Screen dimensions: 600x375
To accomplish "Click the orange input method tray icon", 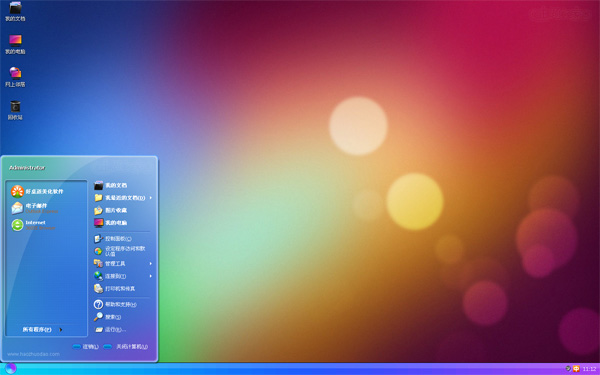I will tap(576, 369).
